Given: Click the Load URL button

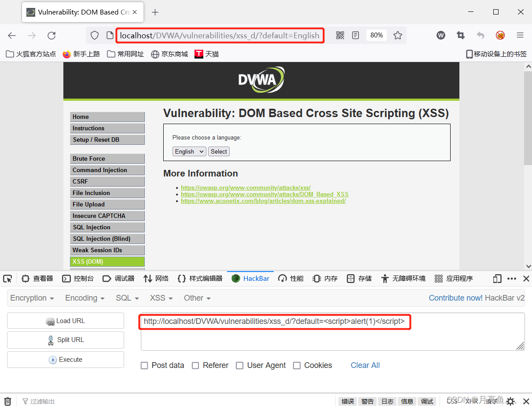Looking at the screenshot, I should click(66, 321).
